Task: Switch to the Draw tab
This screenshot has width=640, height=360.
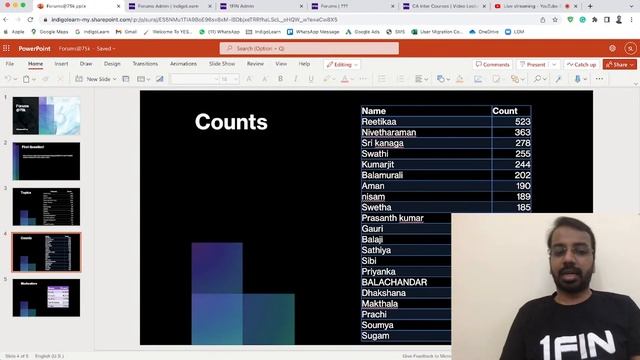Action: 86,64
